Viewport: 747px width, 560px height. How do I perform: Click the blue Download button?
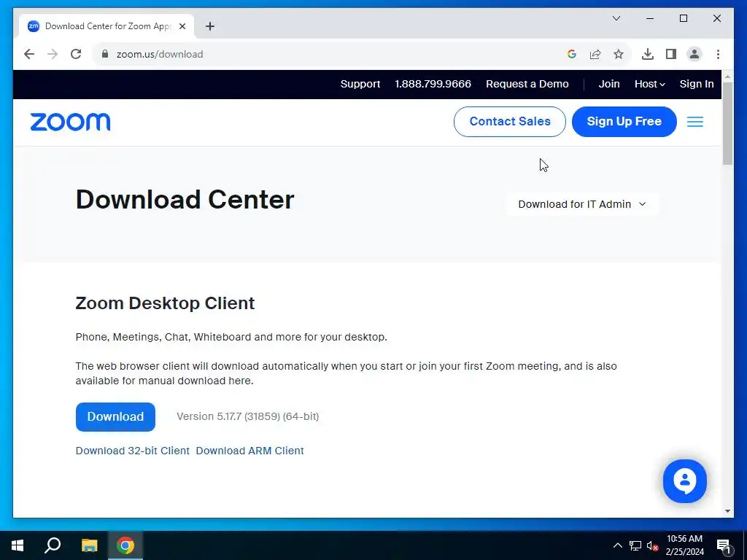click(x=115, y=416)
